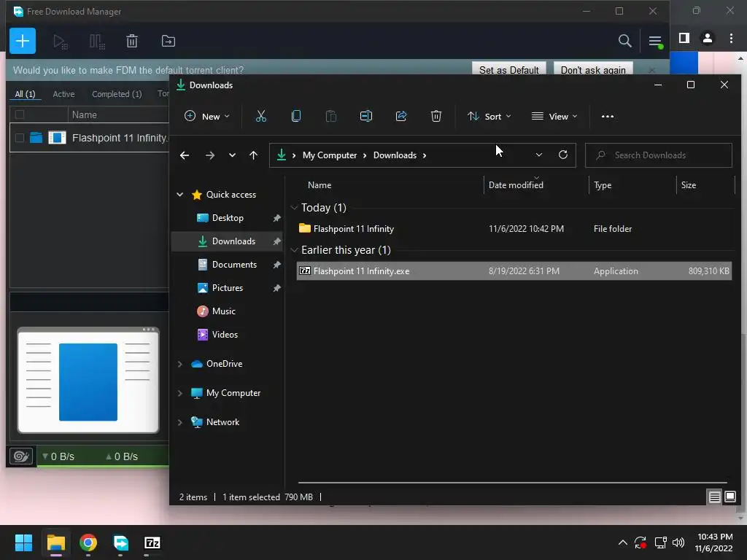Open the Sort dropdown menu
Viewport: 747px width, 560px height.
489,116
